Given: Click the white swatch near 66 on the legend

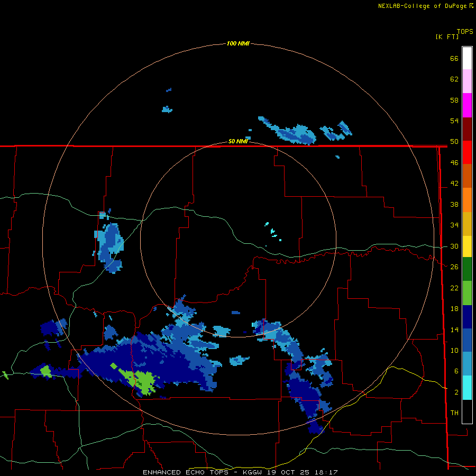Looking at the screenshot, I should pos(467,58).
